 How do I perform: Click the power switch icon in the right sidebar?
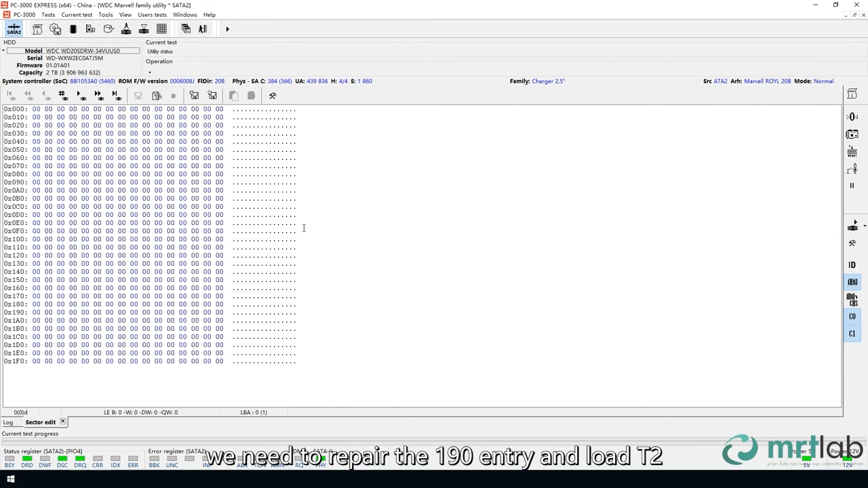[x=852, y=169]
